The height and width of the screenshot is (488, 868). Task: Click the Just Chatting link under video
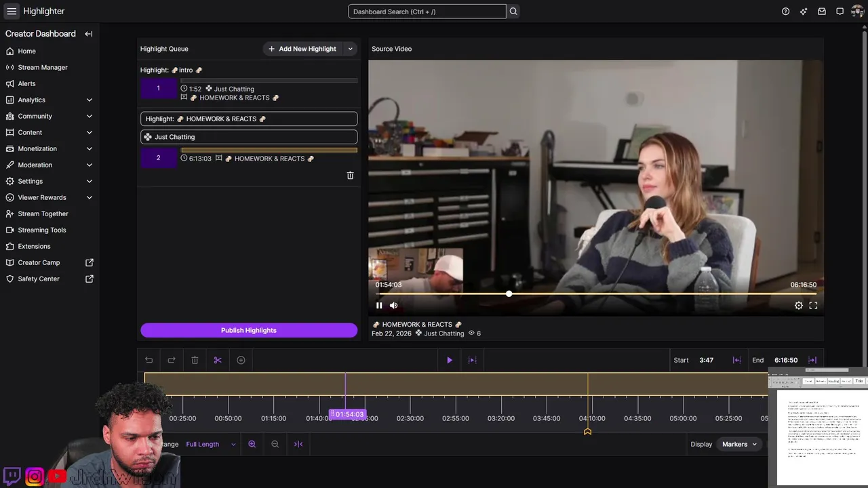point(444,333)
